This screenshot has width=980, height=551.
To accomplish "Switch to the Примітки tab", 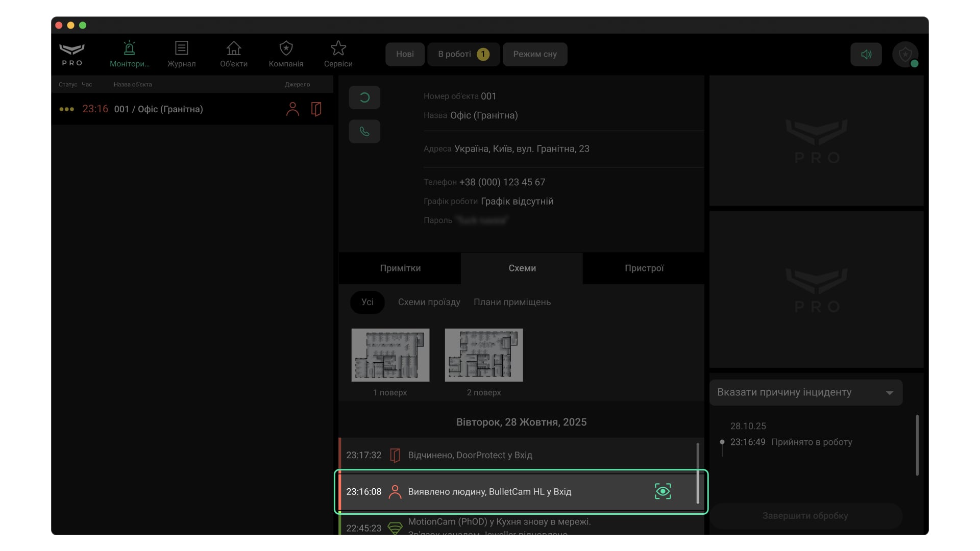I will click(x=400, y=268).
